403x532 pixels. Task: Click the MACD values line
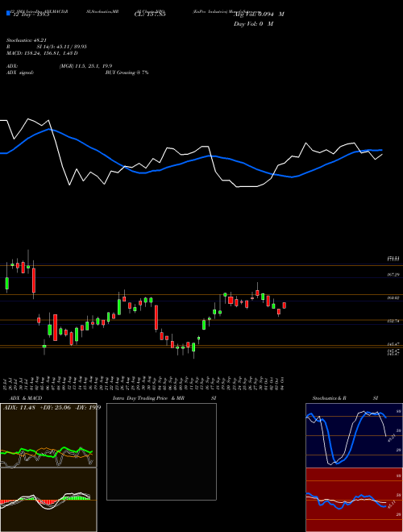click(x=42, y=53)
